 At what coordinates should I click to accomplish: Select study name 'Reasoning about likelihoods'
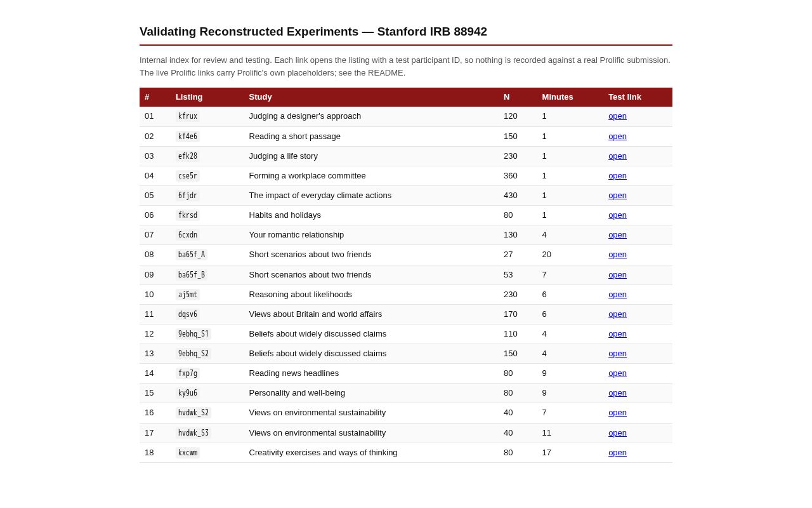point(301,295)
